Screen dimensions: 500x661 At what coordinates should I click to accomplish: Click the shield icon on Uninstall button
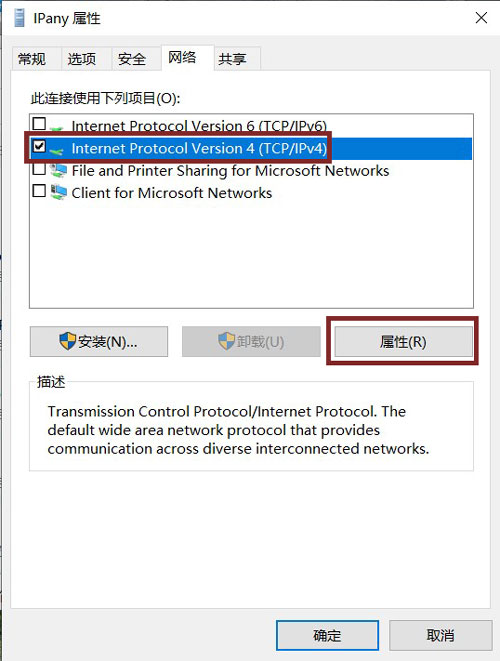pyautogui.click(x=226, y=341)
